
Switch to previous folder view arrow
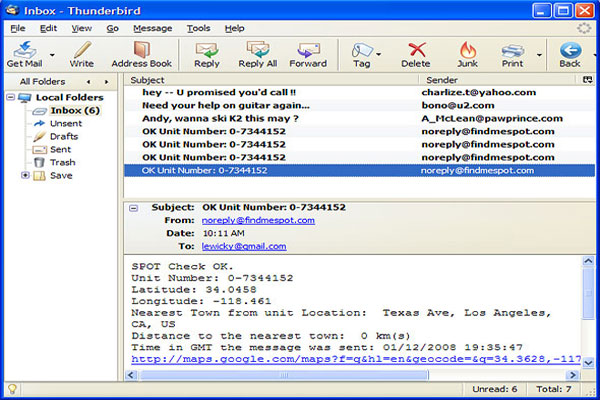coord(89,82)
